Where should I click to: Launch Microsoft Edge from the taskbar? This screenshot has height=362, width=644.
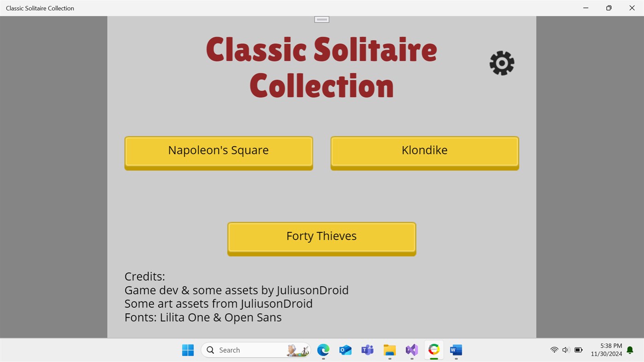tap(323, 350)
